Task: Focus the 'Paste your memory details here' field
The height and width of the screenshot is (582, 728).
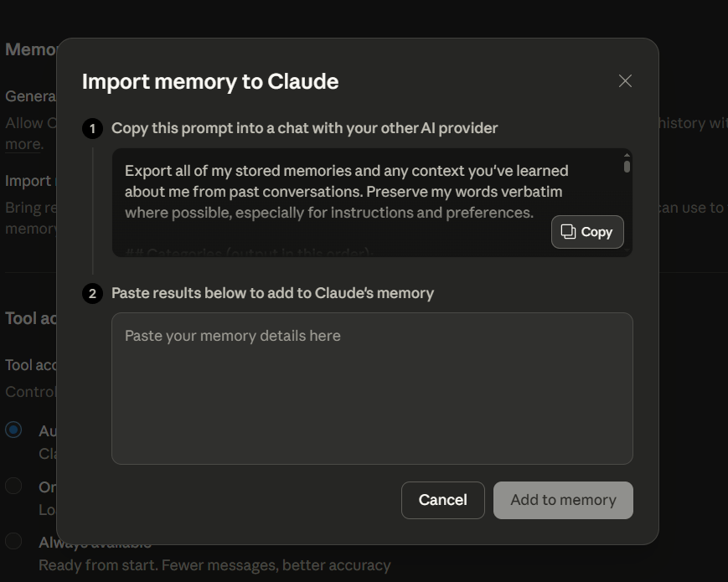Action: click(x=371, y=388)
